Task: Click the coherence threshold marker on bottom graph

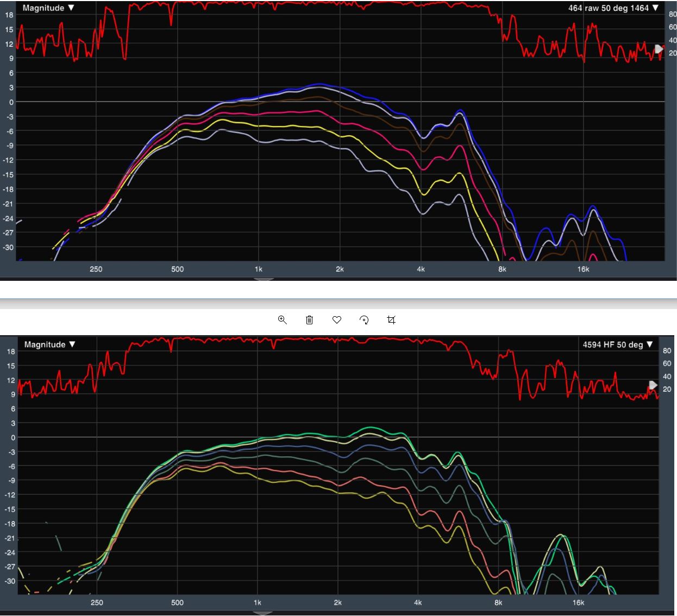Action: 654,385
